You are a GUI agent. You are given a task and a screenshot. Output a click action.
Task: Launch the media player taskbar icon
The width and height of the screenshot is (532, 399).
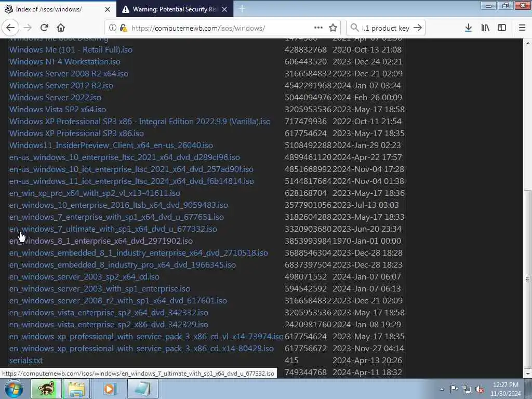click(109, 389)
